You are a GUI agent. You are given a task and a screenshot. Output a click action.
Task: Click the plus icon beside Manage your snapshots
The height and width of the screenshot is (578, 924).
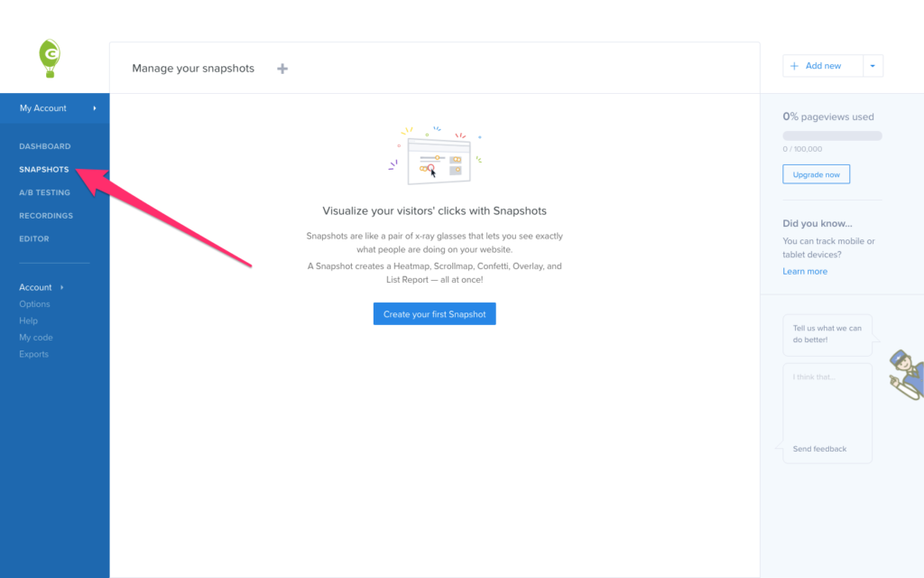point(282,69)
